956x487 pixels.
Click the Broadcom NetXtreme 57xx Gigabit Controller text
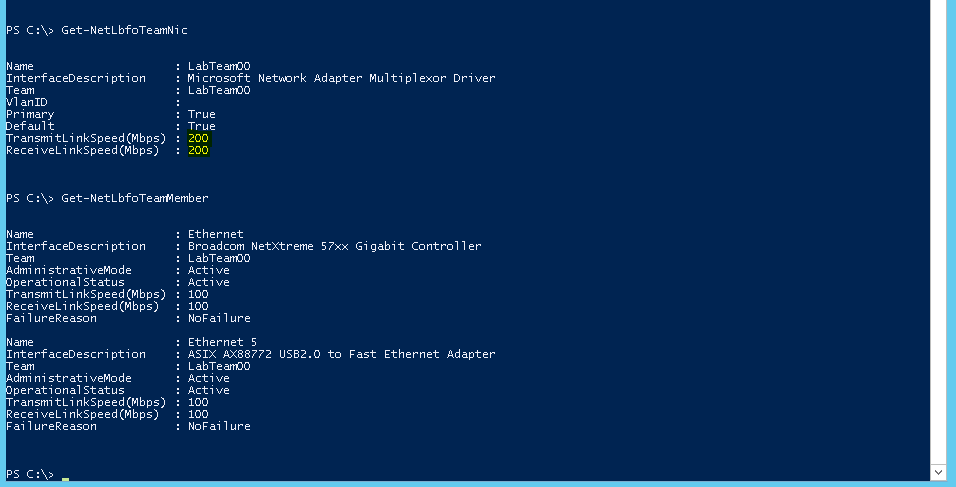coord(334,246)
